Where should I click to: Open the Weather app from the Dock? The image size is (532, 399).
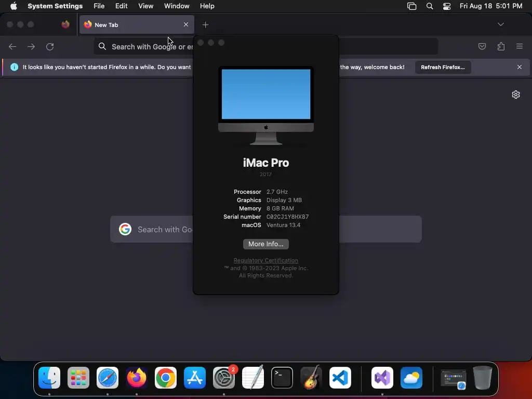(411, 378)
